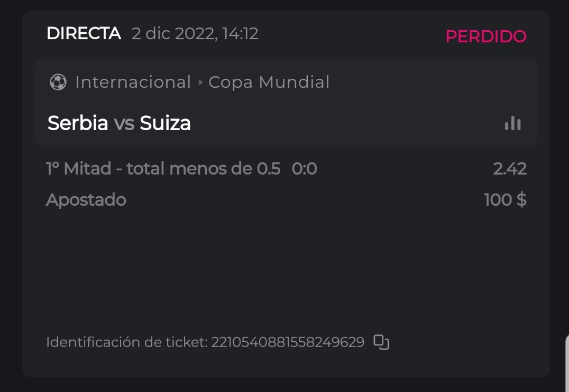Screen dimensions: 569x392
Task: Click the ticket ID number 2210540881558249629
Action: tap(288, 342)
